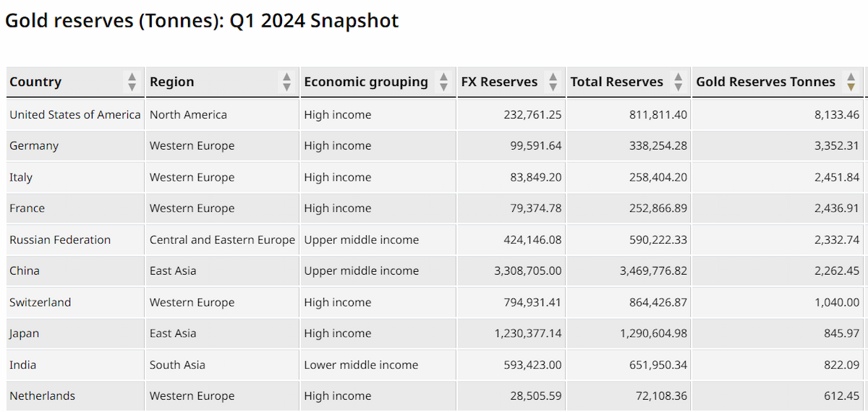Sort table by Country column arrows

132,82
